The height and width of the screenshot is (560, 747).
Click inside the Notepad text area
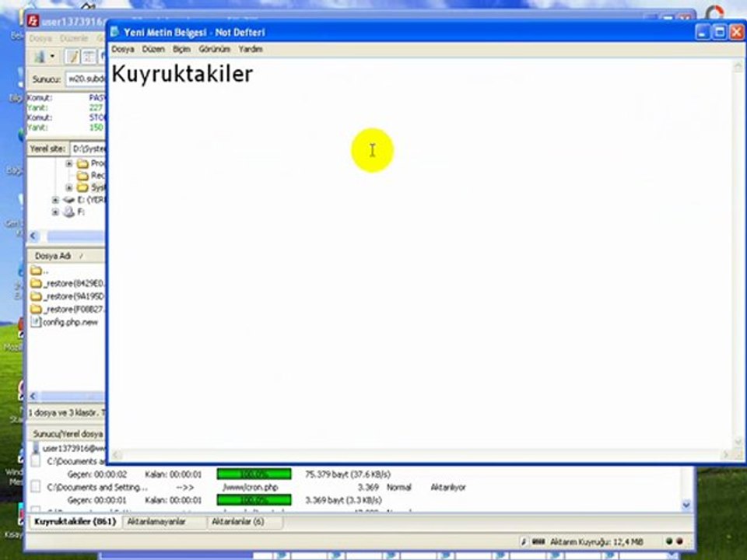click(x=420, y=254)
